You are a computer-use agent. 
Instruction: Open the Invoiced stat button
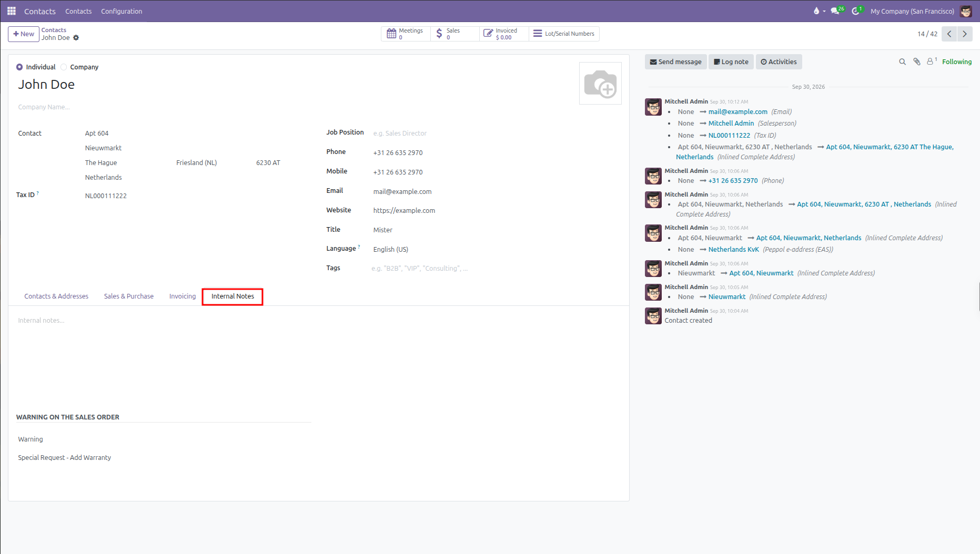point(504,34)
